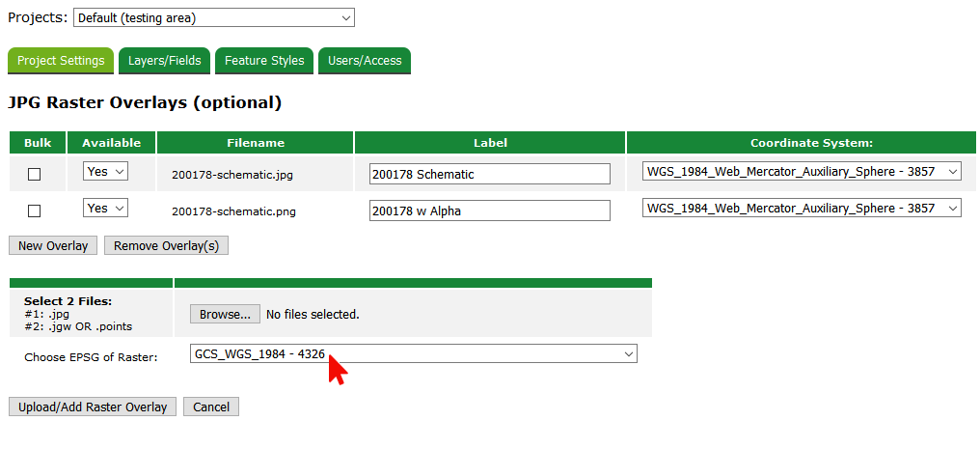Open Coordinate System dropdown for 200178 w Alpha row
This screenshot has height=449, width=980.
(802, 208)
